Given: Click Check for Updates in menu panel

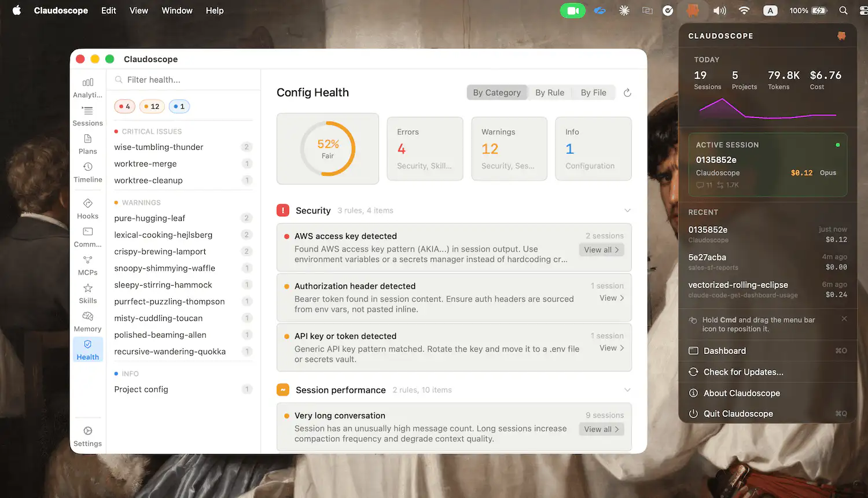Looking at the screenshot, I should [743, 372].
